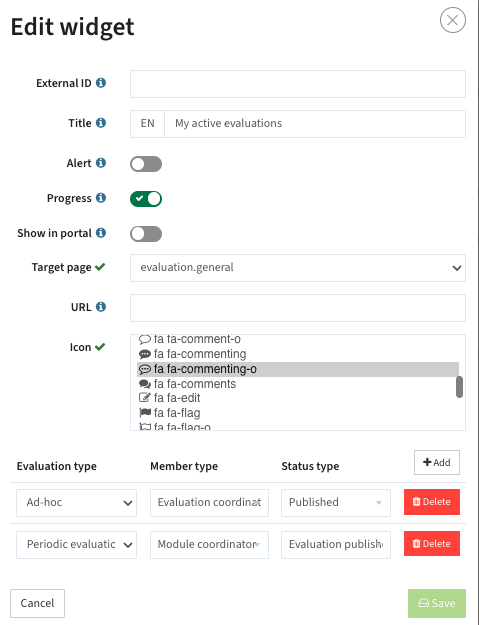Click the Add button
This screenshot has width=479, height=625.
437,462
